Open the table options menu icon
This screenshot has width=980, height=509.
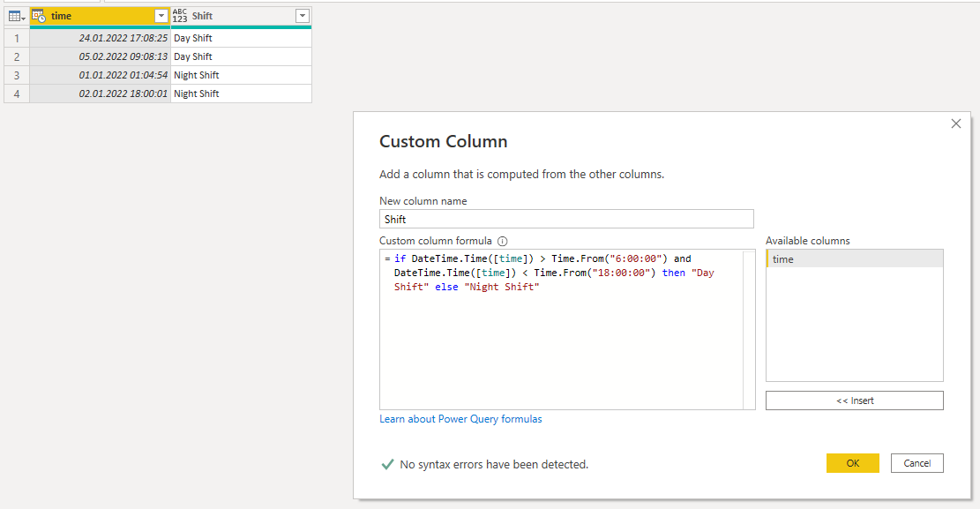(x=17, y=16)
